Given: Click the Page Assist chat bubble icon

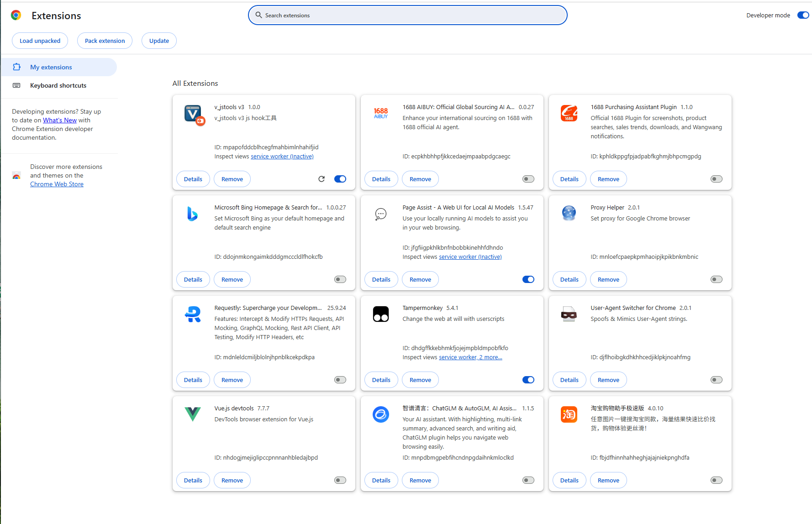Looking at the screenshot, I should pos(381,214).
